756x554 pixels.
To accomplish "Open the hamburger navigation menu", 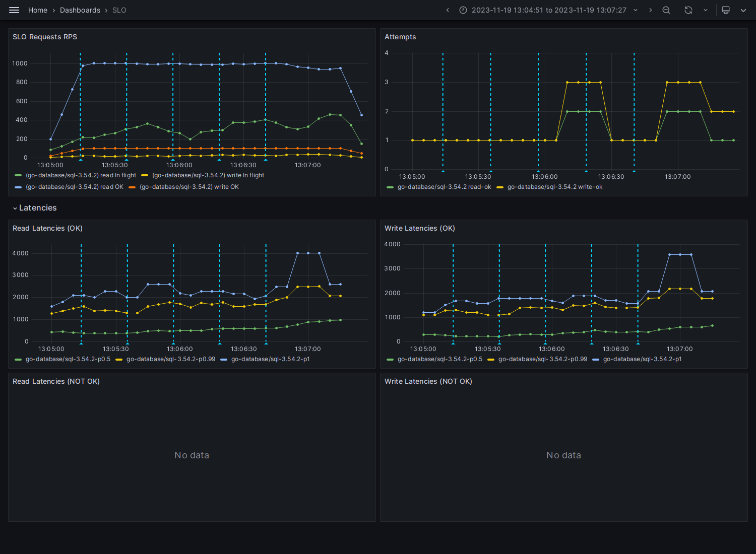I will point(14,10).
